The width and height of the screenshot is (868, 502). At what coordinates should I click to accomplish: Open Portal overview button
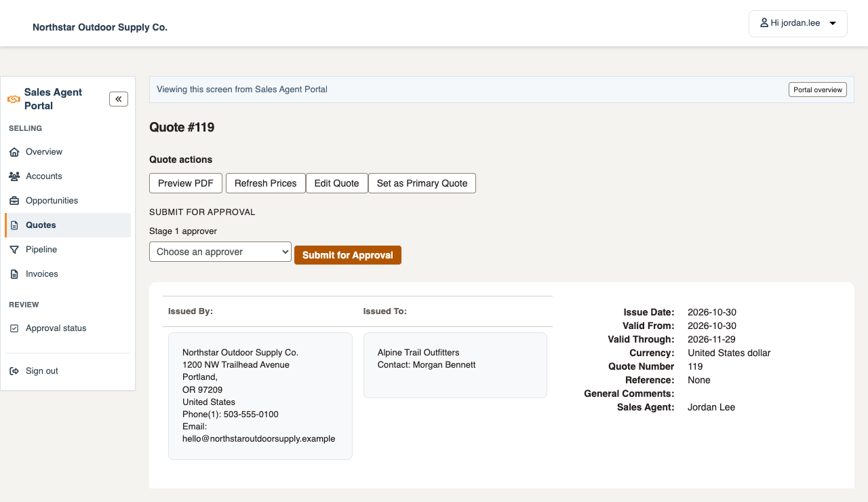point(818,90)
